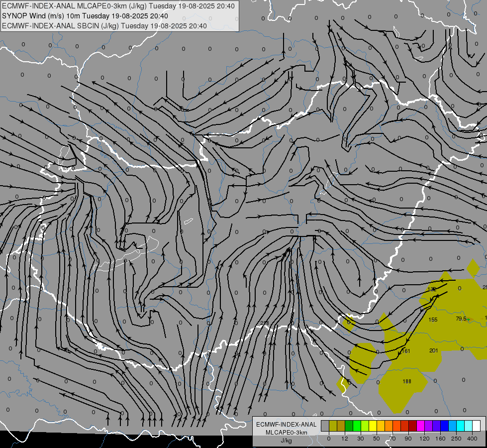Click the gray legend swatch left of 0
The image size is (487, 448).
pyautogui.click(x=325, y=426)
